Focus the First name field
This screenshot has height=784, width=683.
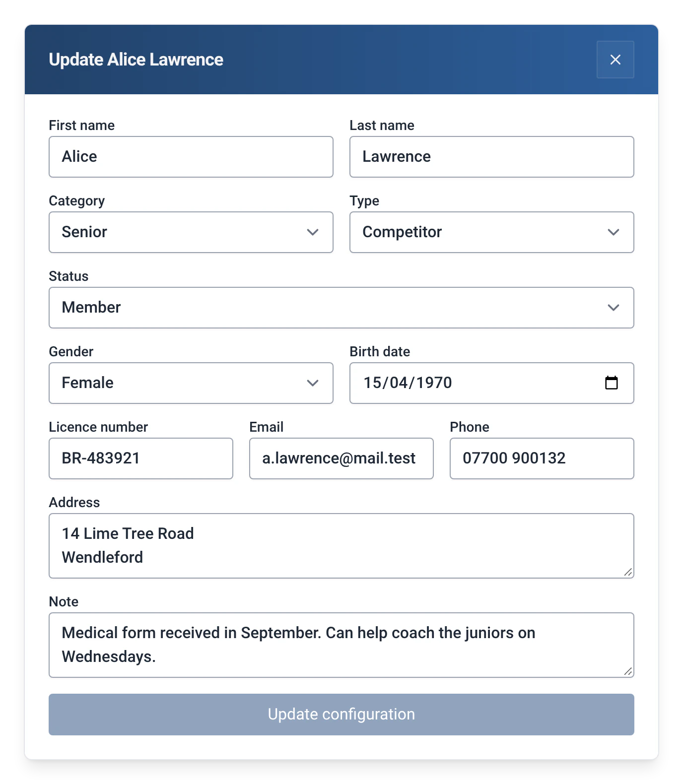[191, 157]
